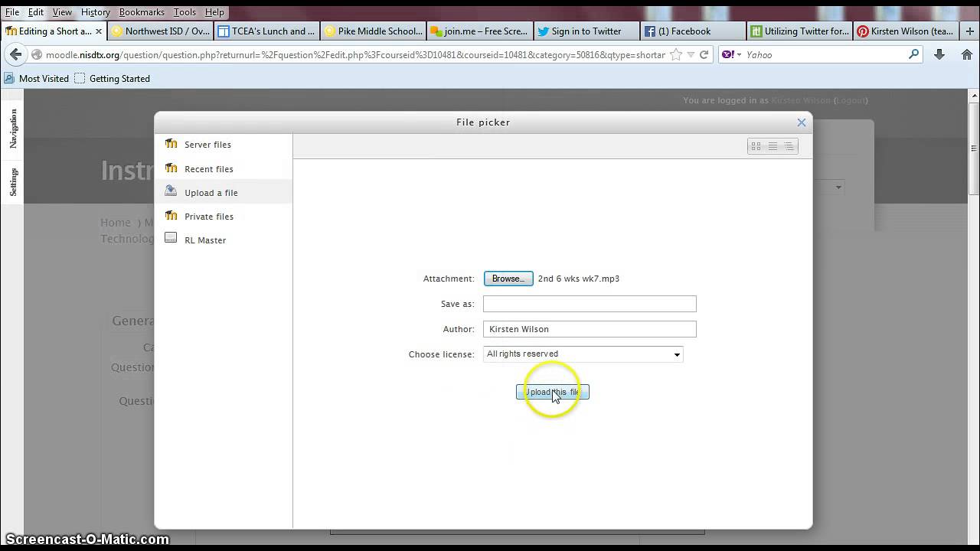Click the Logout link

(x=851, y=100)
